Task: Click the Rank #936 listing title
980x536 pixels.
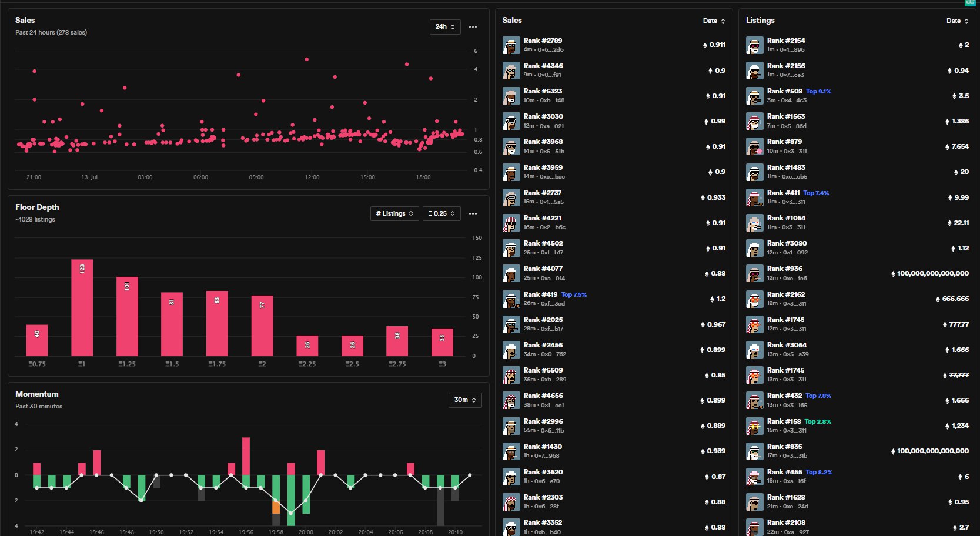Action: (785, 269)
